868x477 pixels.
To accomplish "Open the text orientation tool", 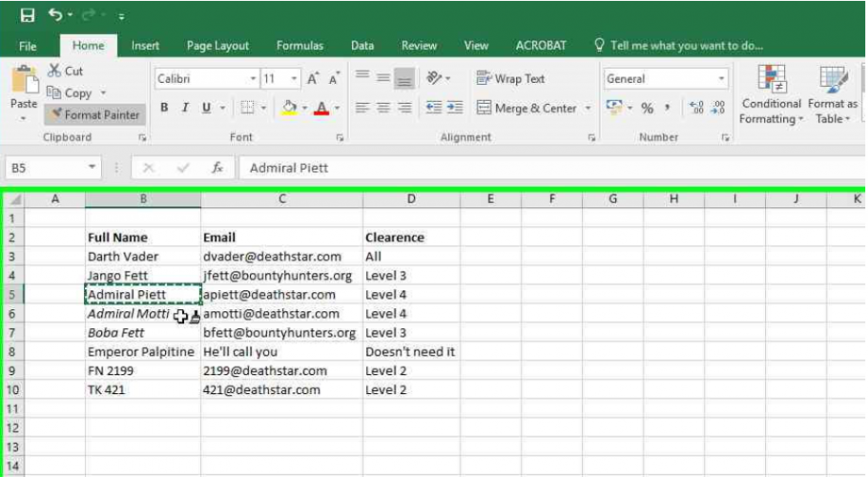I will click(x=434, y=78).
